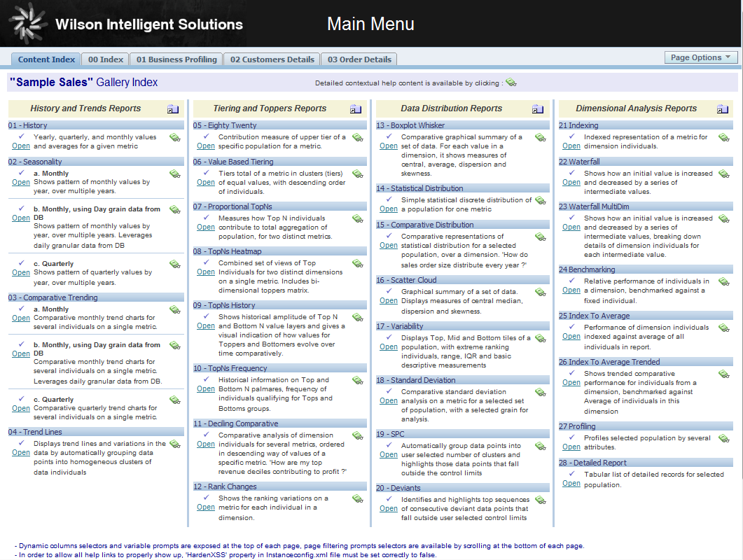Click the checkmark beside 04 Trend Lines
The width and height of the screenshot is (743, 560).
(21, 443)
